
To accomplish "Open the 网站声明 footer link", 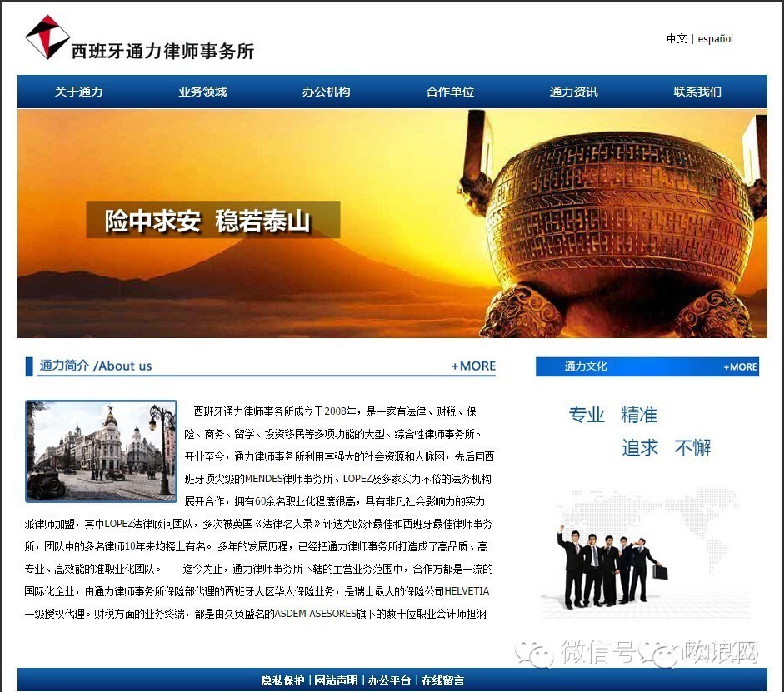I will click(x=336, y=680).
